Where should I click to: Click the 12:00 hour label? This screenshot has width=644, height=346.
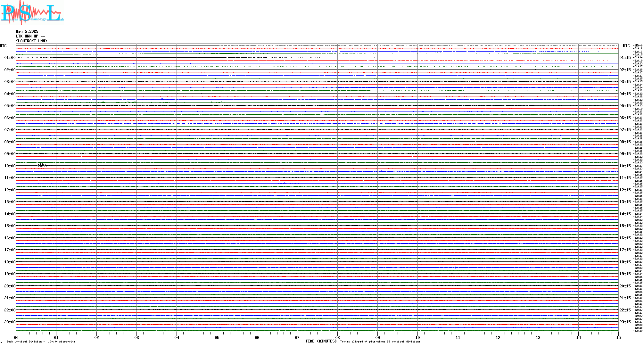tap(10, 190)
